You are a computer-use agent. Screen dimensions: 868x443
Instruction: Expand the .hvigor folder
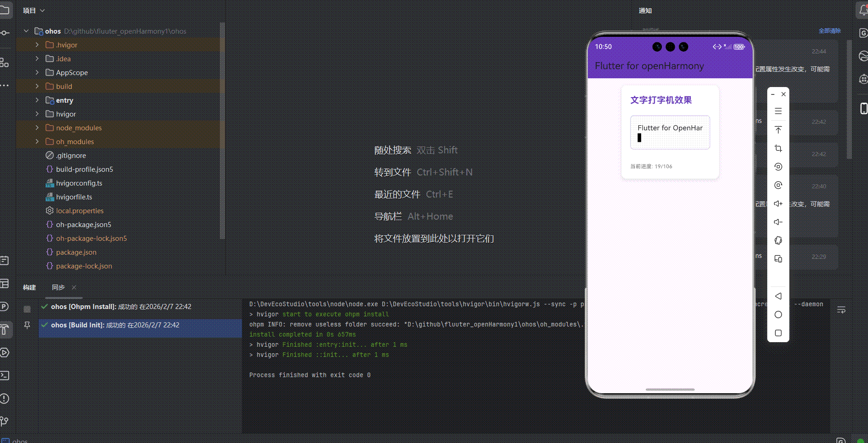click(37, 45)
